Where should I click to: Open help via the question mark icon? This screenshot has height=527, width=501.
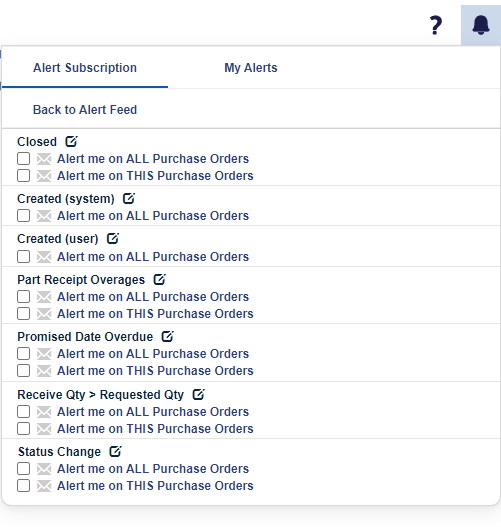(x=436, y=25)
